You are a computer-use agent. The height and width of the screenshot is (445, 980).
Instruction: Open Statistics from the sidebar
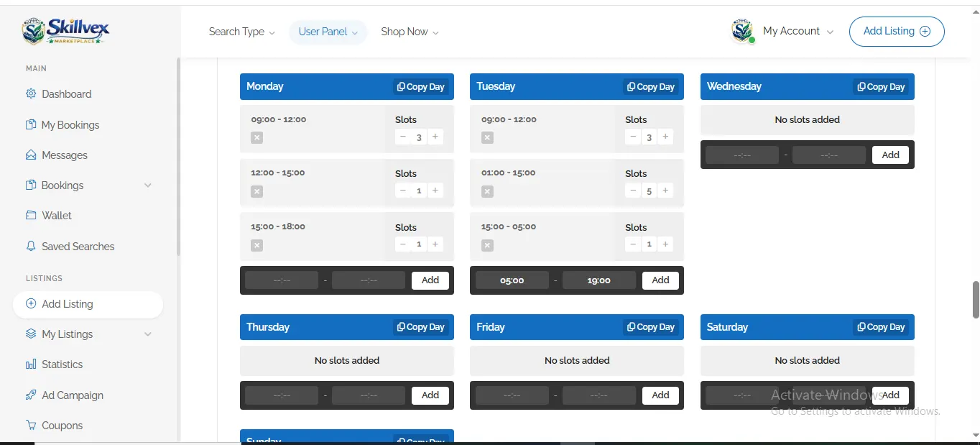tap(62, 364)
